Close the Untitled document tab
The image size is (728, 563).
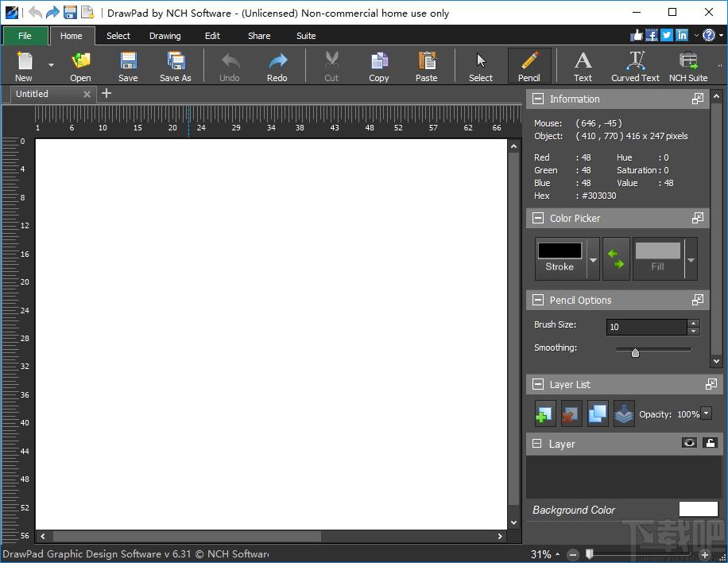pyautogui.click(x=87, y=95)
